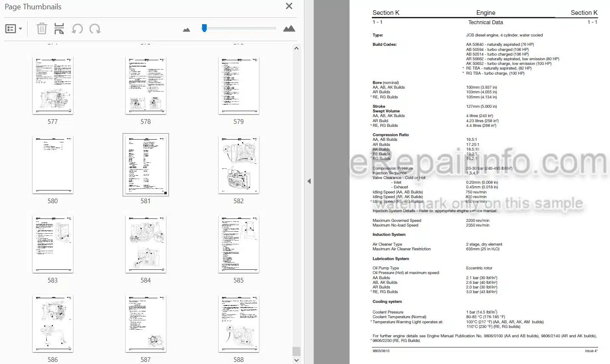The height and width of the screenshot is (364, 610).
Task: Select page 587 thumbnail
Action: point(146,323)
